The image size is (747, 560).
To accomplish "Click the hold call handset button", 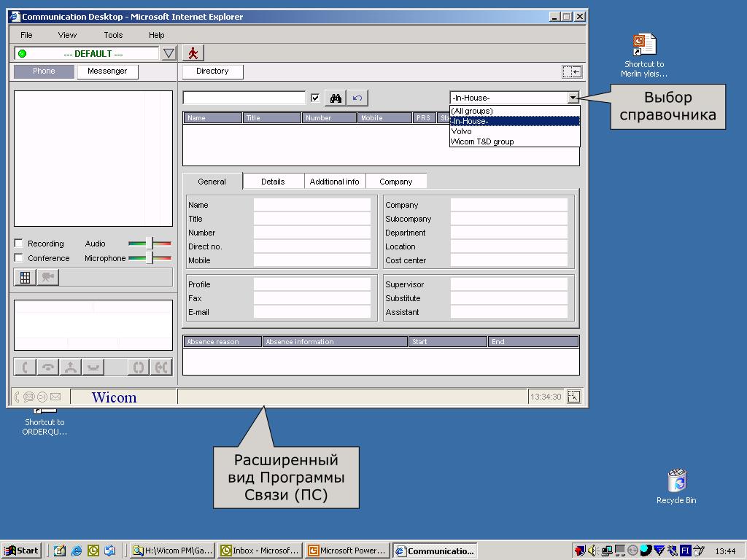I will [x=93, y=367].
